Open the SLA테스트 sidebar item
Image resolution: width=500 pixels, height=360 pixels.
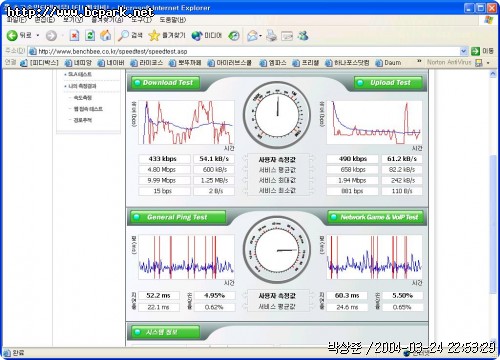click(80, 74)
